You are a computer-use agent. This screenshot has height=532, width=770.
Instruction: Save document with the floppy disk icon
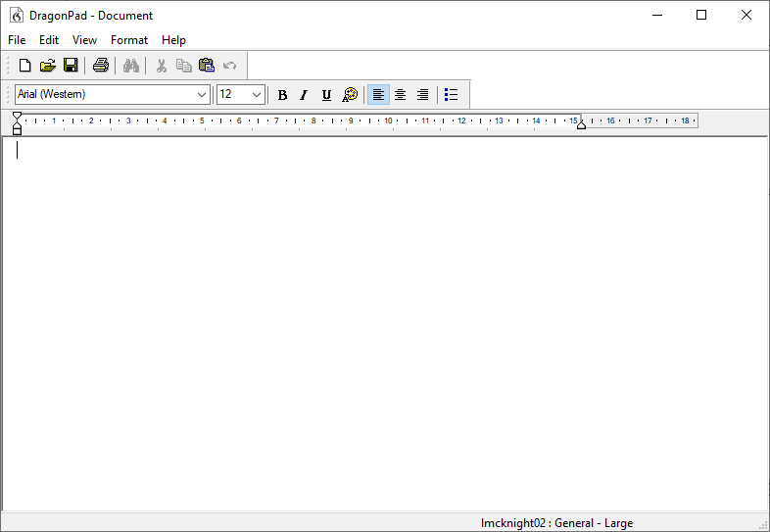click(71, 66)
